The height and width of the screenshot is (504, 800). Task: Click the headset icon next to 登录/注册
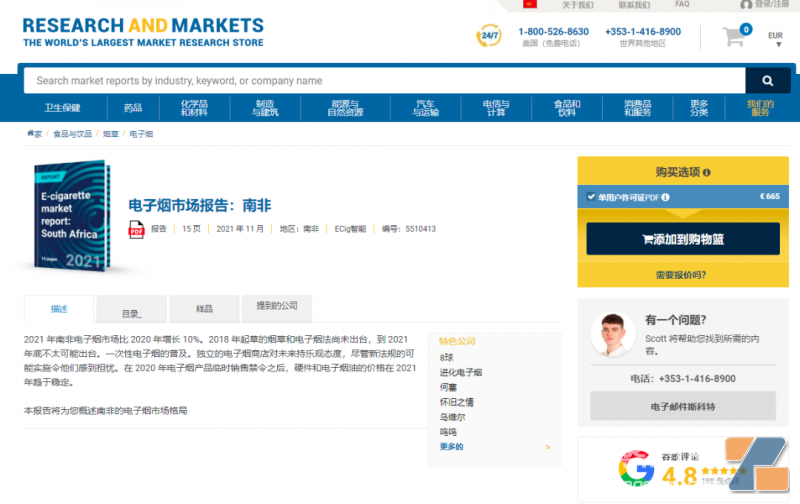click(x=746, y=5)
